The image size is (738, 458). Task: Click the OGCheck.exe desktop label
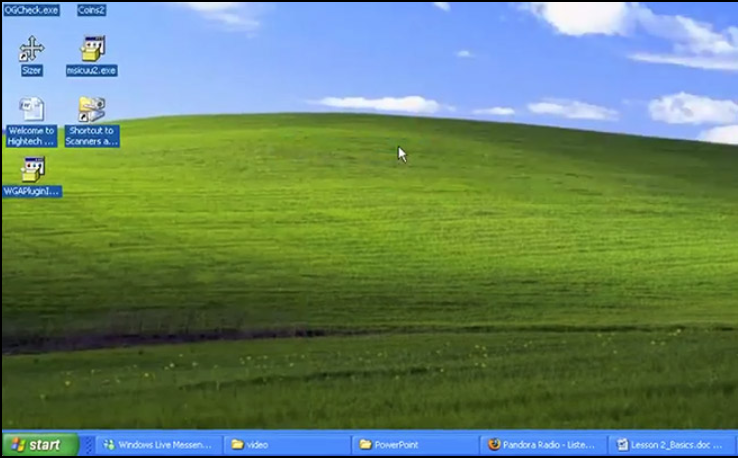32,10
